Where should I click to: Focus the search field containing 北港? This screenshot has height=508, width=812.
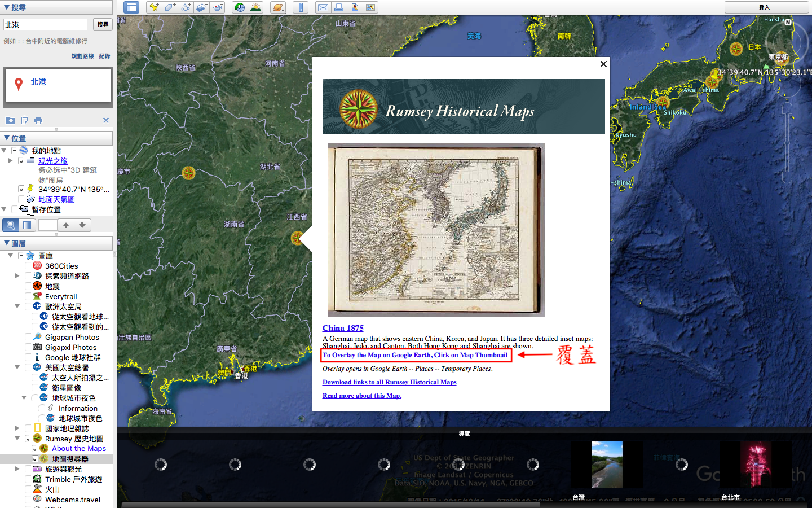tap(45, 25)
